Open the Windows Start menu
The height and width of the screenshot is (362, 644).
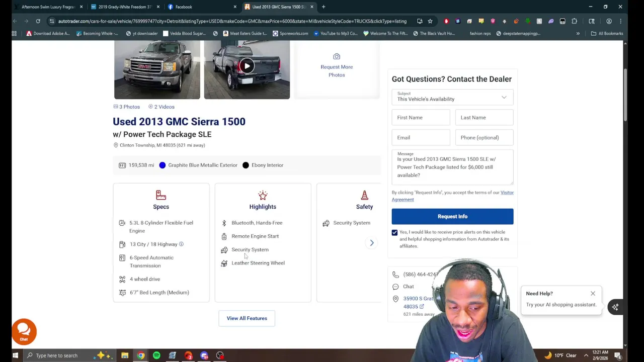click(x=15, y=355)
